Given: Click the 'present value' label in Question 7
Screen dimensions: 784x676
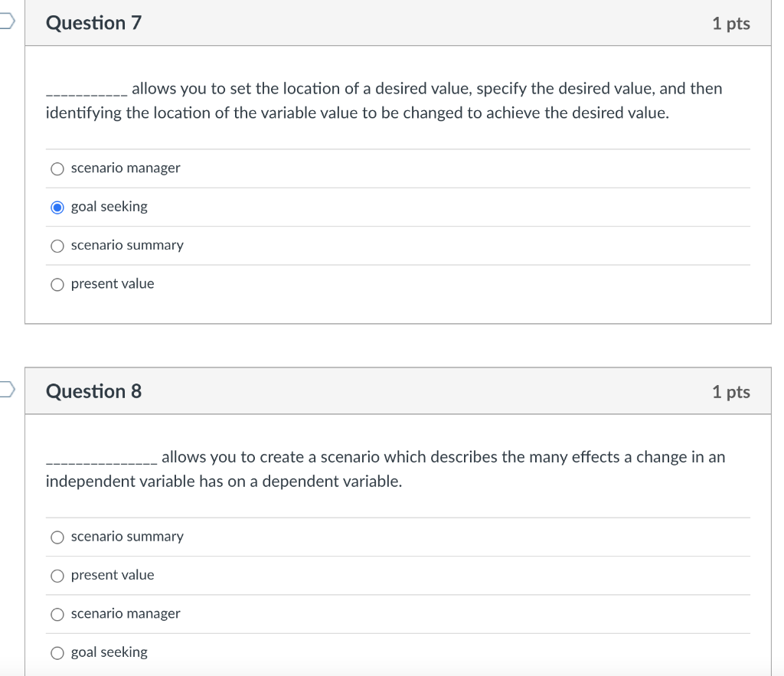Looking at the screenshot, I should [113, 283].
